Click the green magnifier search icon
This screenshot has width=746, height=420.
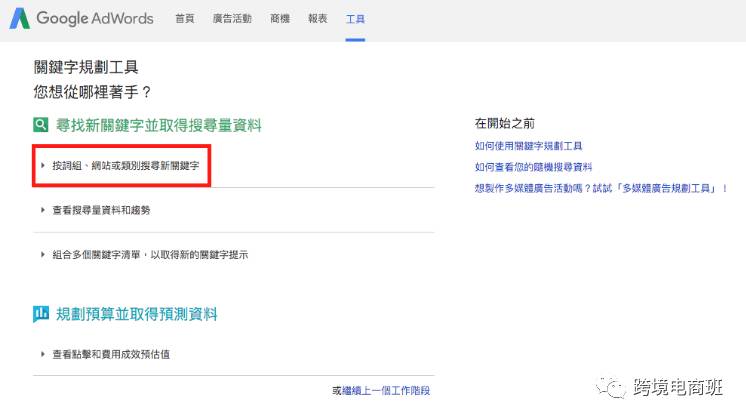[41, 125]
